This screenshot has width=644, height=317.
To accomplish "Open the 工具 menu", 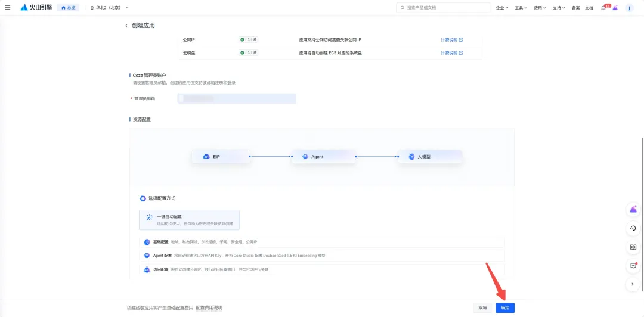I will point(521,7).
